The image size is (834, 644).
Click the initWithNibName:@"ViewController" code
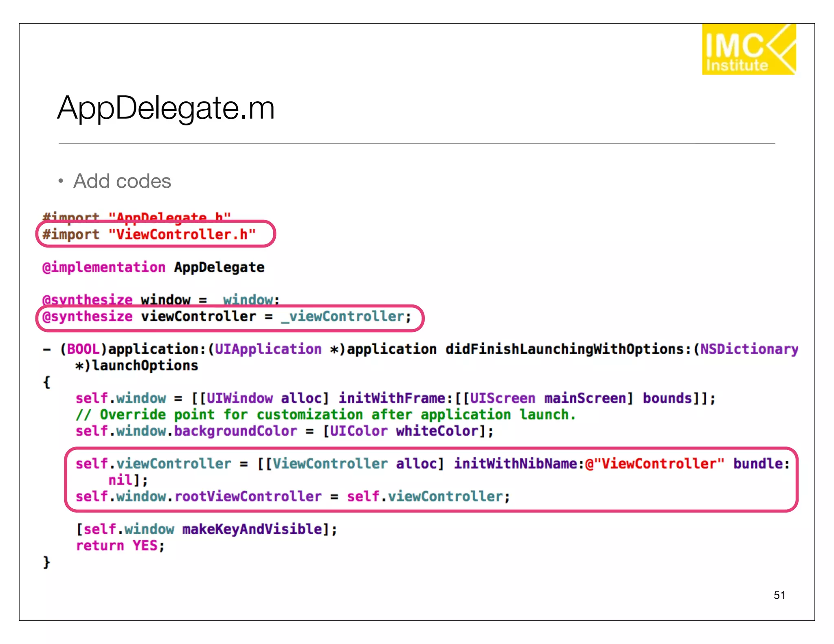coord(589,464)
